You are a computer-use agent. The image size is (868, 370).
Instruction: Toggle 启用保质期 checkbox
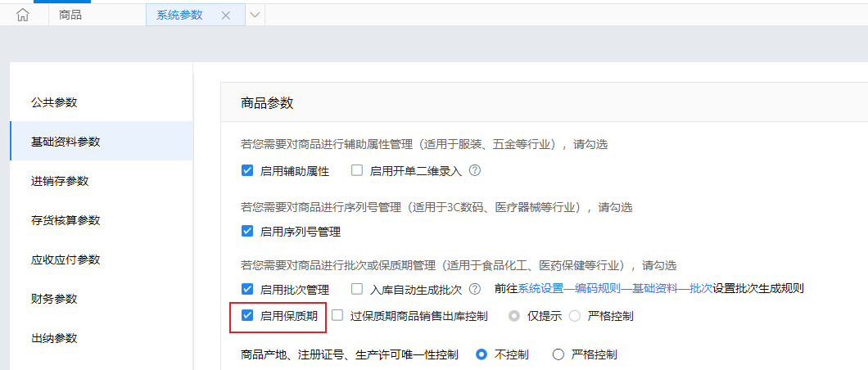[247, 315]
